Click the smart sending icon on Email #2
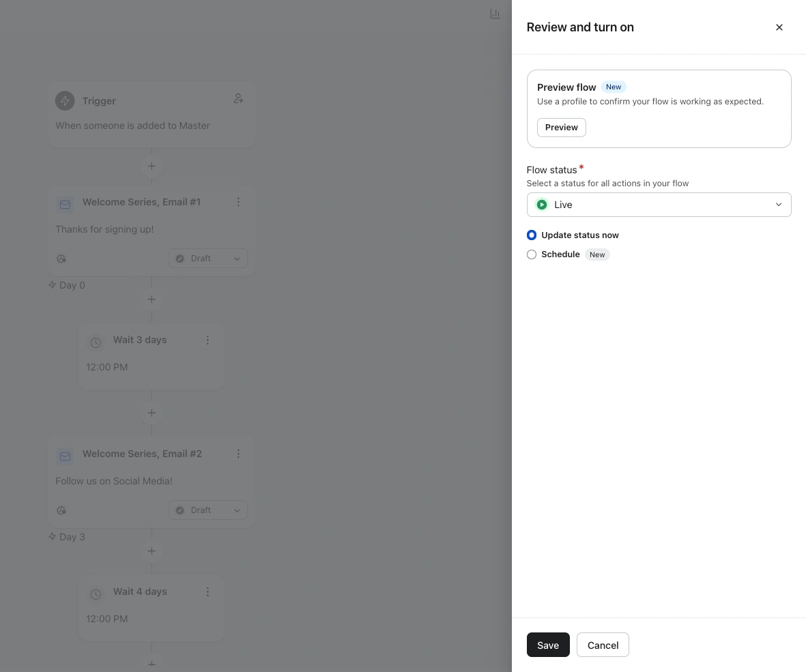The height and width of the screenshot is (672, 806). [61, 510]
